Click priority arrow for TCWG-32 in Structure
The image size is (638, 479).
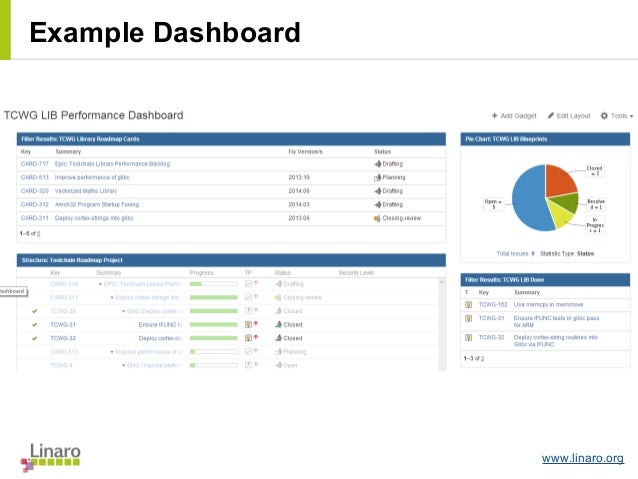[x=256, y=337]
